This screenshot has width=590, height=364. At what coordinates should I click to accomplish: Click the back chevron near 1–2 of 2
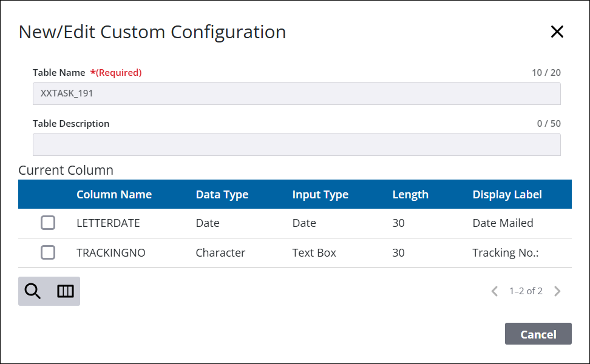click(494, 291)
